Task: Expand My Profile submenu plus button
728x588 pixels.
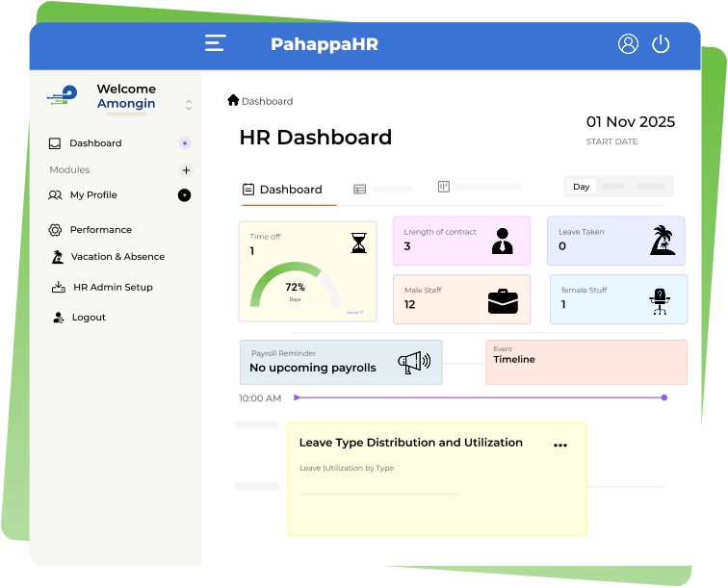Action: point(184,195)
